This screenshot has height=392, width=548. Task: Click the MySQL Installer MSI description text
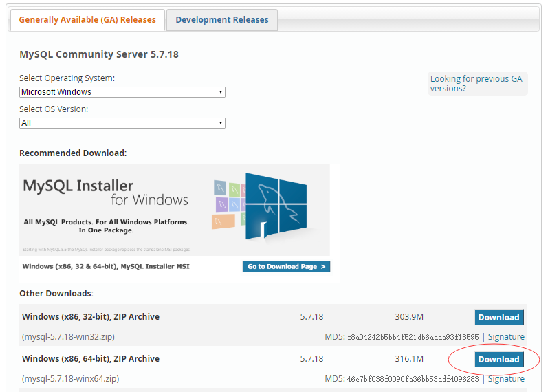tap(106, 266)
